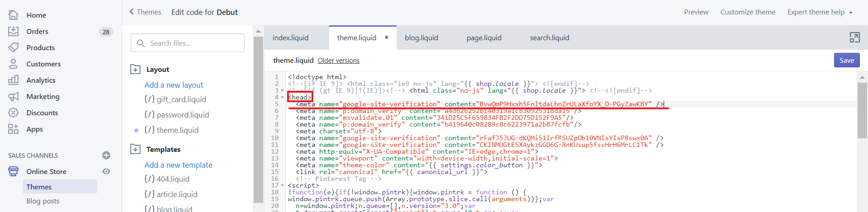The image size is (868, 212).
Task: Click the file list scrollbar
Action: click(x=258, y=120)
